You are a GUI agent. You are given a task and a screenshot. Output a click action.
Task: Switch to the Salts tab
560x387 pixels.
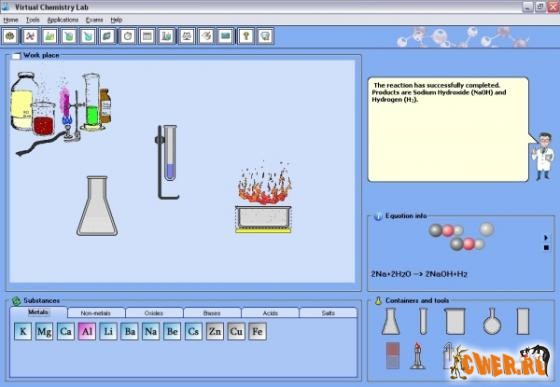(328, 313)
